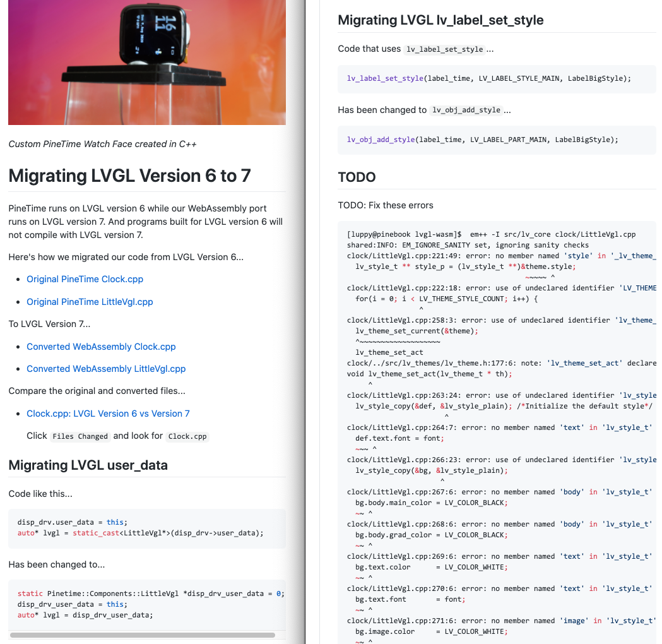662x644 pixels.
Task: Click the TODO section heading
Action: (357, 177)
